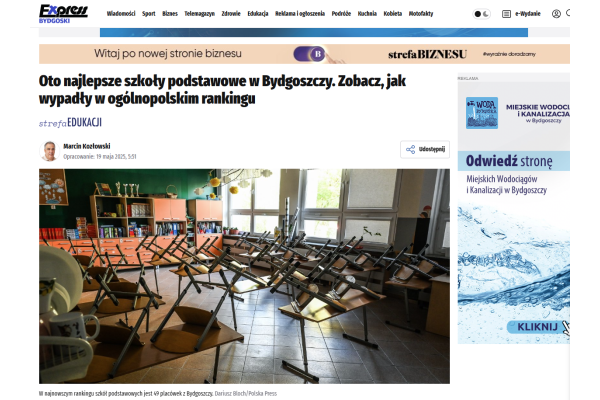600x400 pixels.
Task: Open the Wiadomości menu
Action: (x=121, y=14)
